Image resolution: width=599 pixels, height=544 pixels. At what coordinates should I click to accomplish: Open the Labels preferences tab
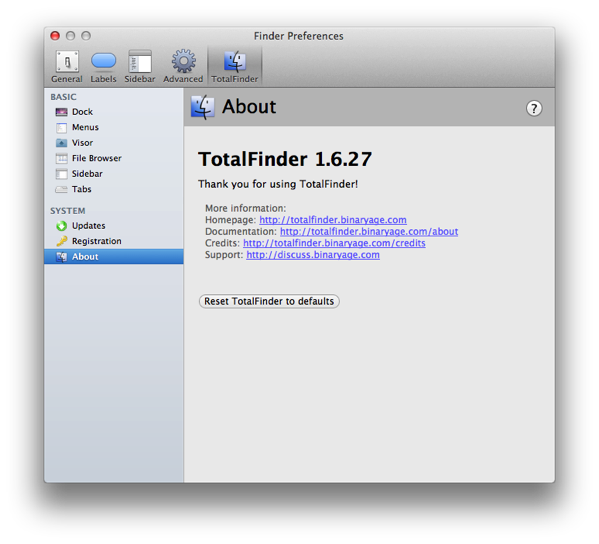click(103, 66)
